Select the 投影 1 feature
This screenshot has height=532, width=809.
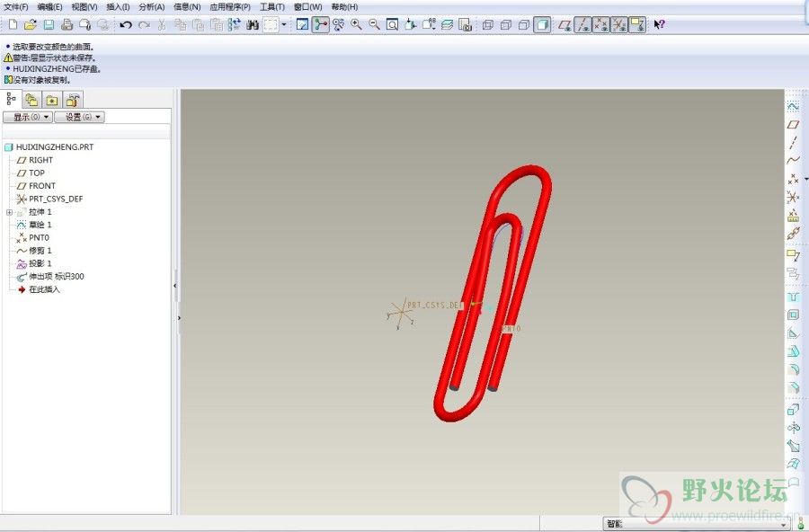tap(34, 263)
